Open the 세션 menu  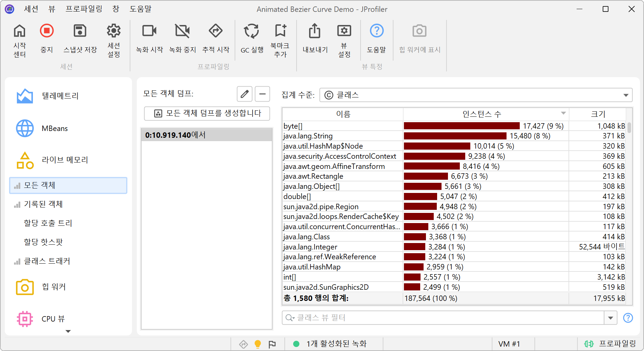[x=31, y=9]
